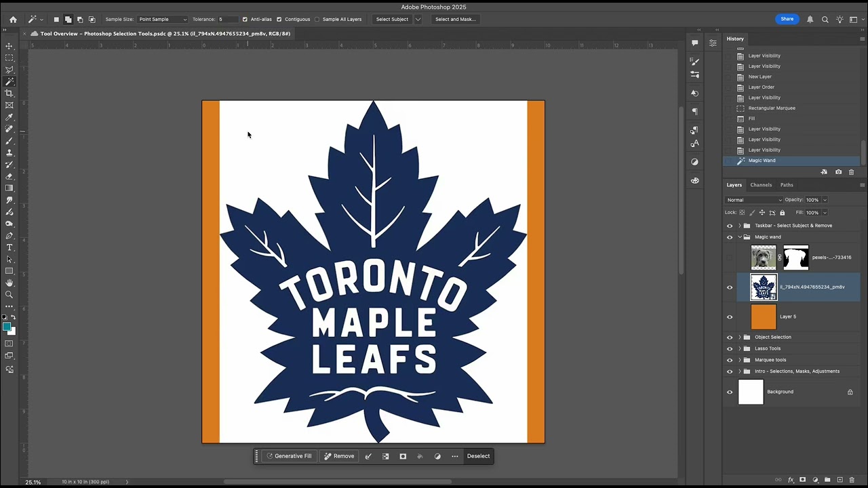
Task: Switch to the Channels tab
Action: coord(761,185)
